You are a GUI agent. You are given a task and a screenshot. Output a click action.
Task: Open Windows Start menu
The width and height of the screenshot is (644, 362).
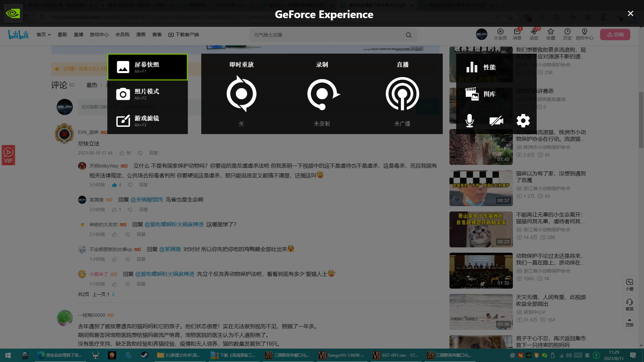point(8,355)
